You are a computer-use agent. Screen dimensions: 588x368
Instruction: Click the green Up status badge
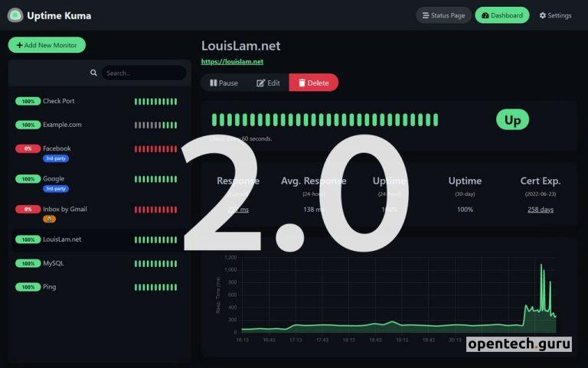point(512,120)
